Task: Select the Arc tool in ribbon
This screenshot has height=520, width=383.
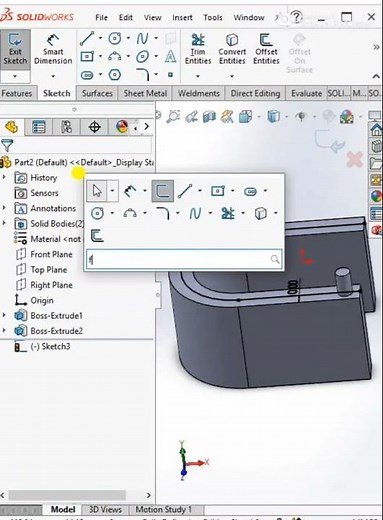Action: pyautogui.click(x=115, y=56)
